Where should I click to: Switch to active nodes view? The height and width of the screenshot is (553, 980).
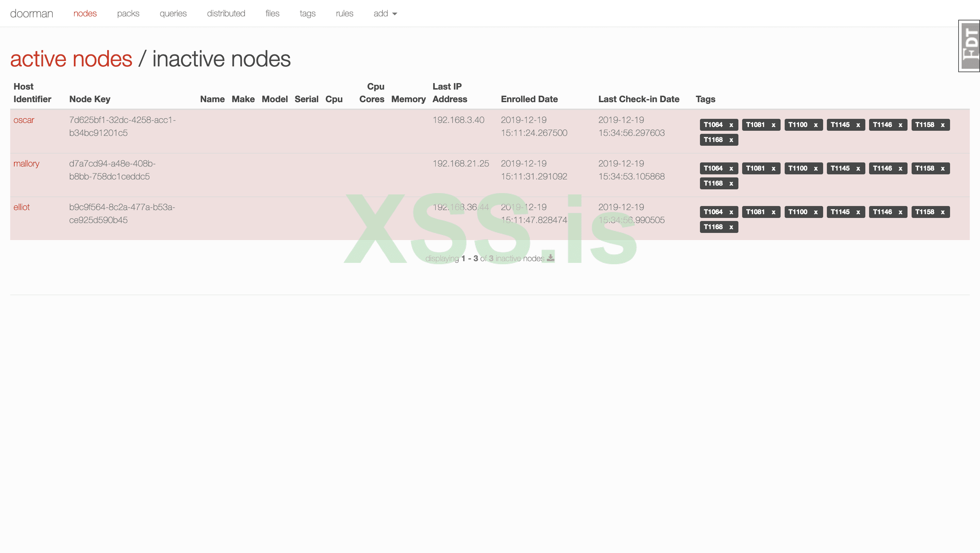point(71,59)
